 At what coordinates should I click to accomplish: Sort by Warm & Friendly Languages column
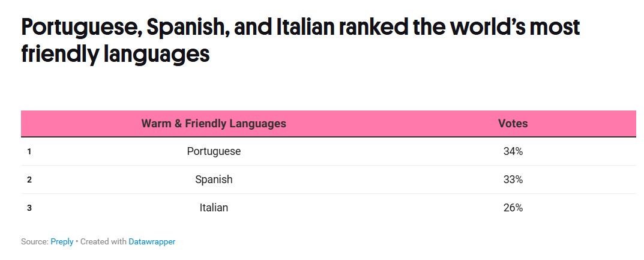coord(214,124)
